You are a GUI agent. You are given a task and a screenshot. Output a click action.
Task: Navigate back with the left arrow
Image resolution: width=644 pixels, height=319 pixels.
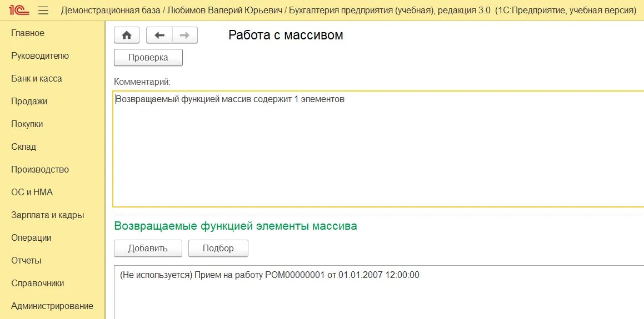[159, 36]
